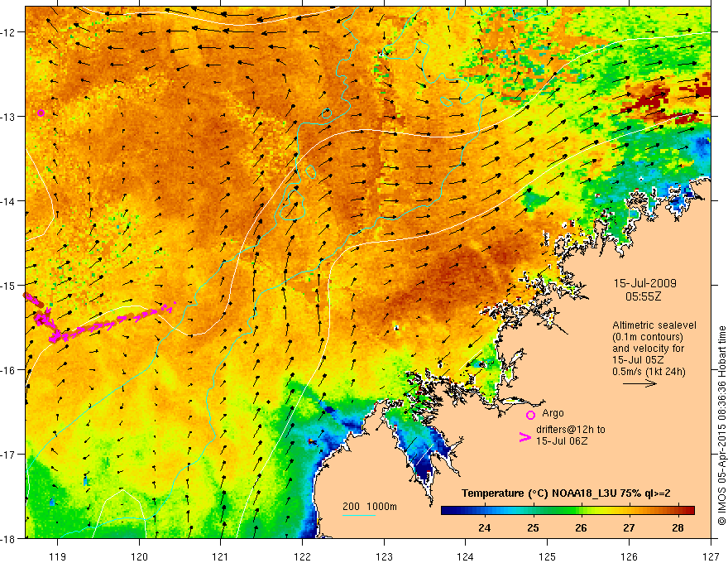This screenshot has height=563, width=728.
Task: Click the Temperature NOAA18_L3U title text
Action: pos(566,493)
